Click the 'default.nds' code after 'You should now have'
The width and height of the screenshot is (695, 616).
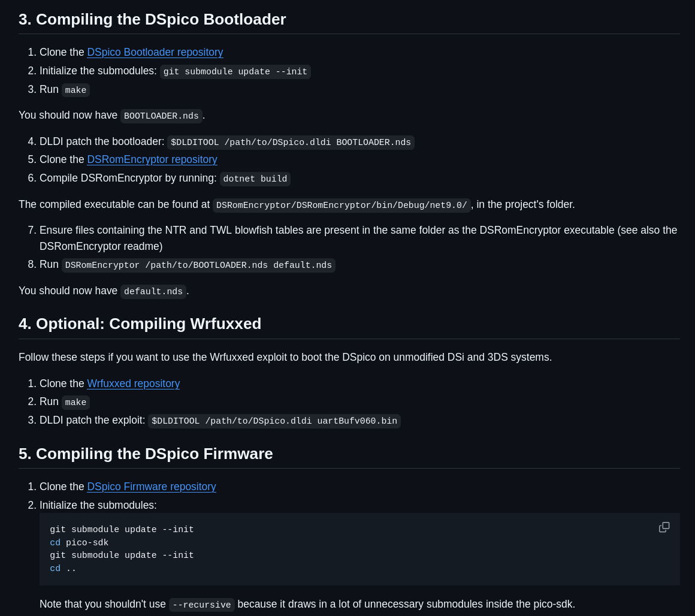coord(153,292)
